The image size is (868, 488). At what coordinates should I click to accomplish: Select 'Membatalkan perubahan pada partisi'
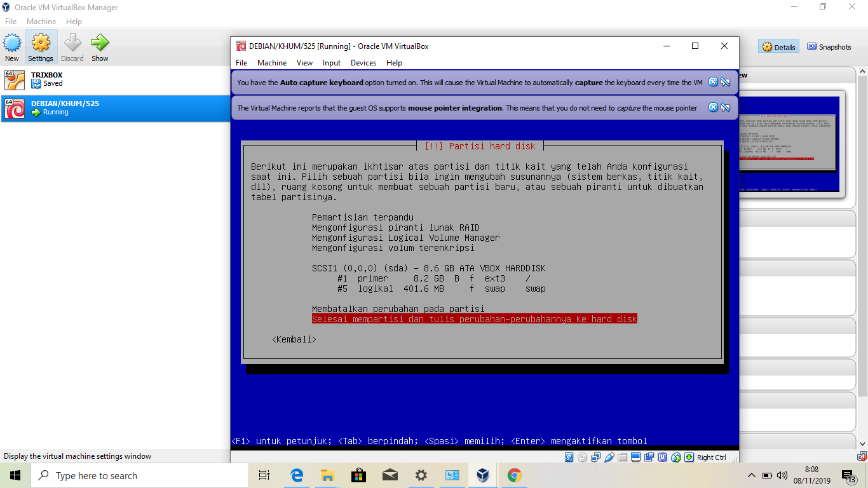[398, 309]
